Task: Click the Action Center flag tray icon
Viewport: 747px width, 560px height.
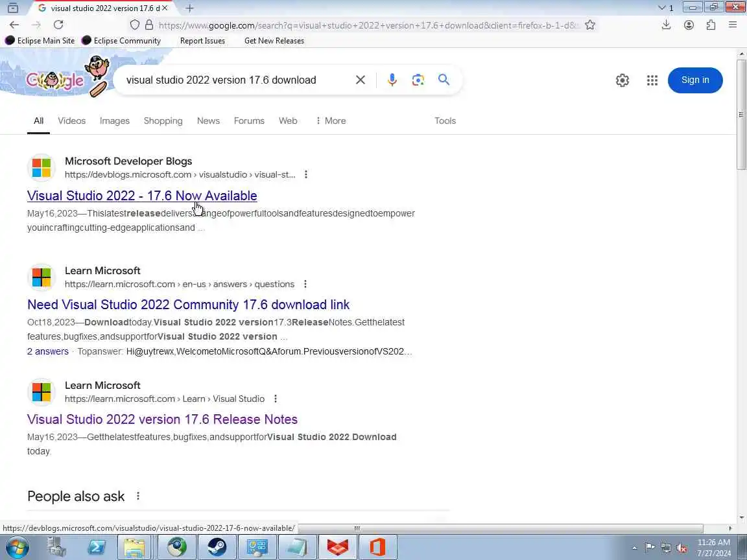Action: coord(649,548)
